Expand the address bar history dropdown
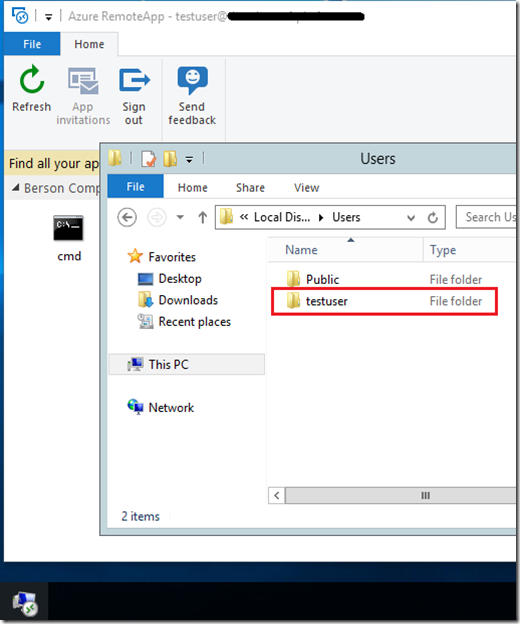 click(x=411, y=218)
